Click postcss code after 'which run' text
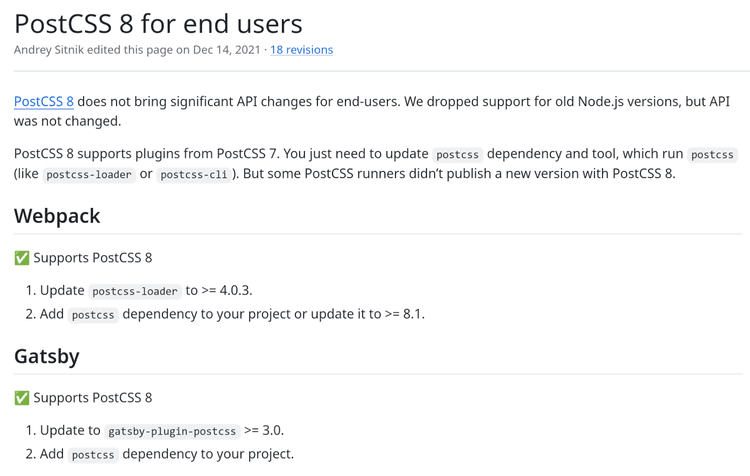Image resolution: width=750 pixels, height=476 pixels. coord(712,155)
